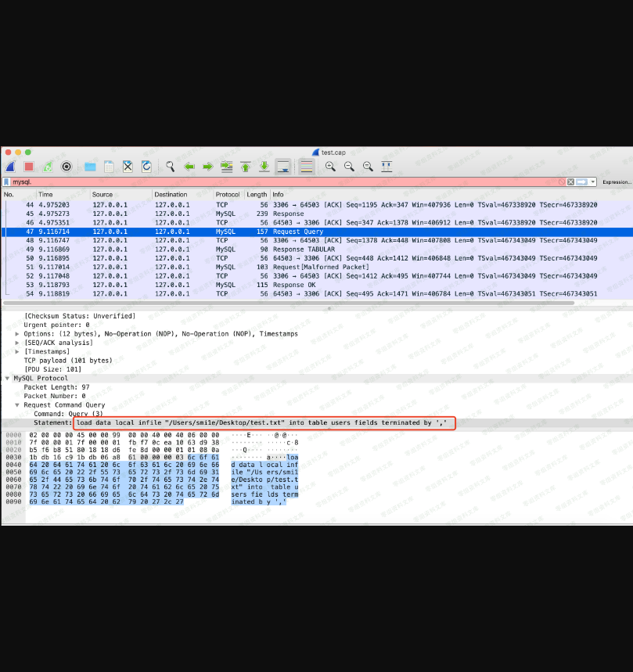Restart the current capture
This screenshot has width=633, height=672.
[48, 167]
